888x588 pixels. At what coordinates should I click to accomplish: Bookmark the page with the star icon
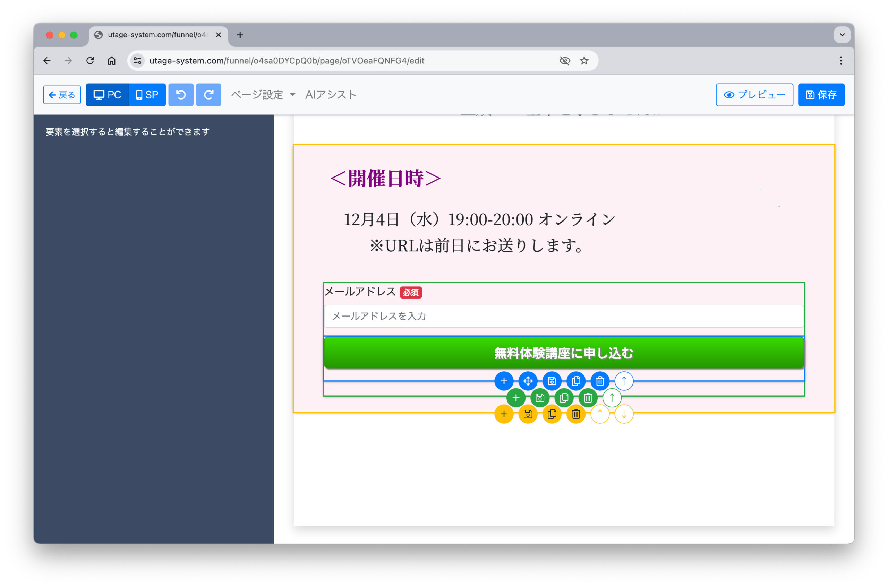point(584,61)
